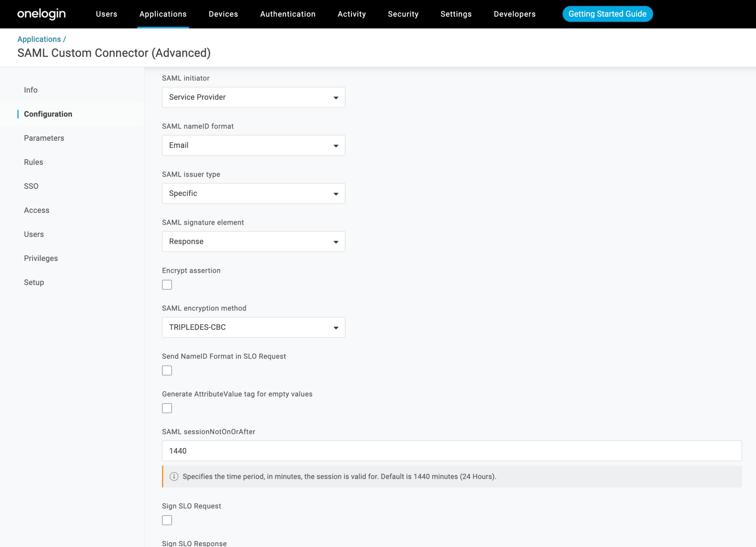Click the Getting Started Guide button
Image resolution: width=756 pixels, height=547 pixels.
[x=607, y=14]
